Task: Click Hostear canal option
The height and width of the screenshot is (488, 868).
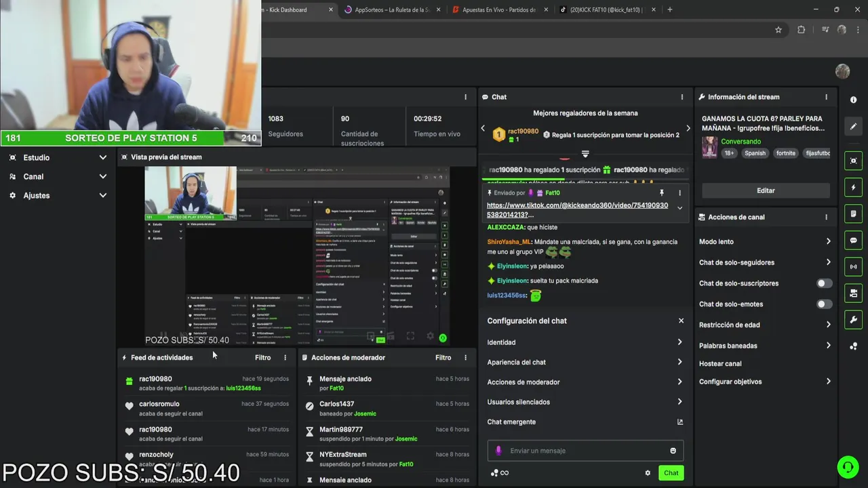Action: click(x=720, y=364)
